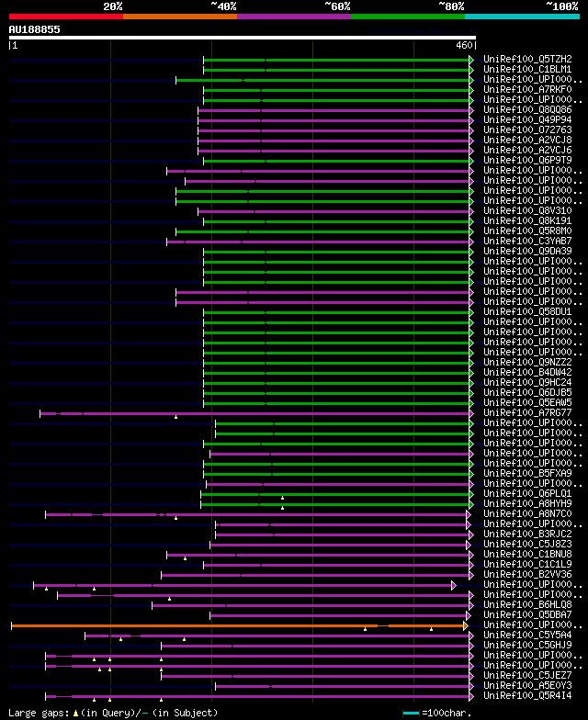Viewport: 588px width, 720px height.
Task: Select the UniRef100_Q6DJB5 label
Action: click(x=527, y=392)
